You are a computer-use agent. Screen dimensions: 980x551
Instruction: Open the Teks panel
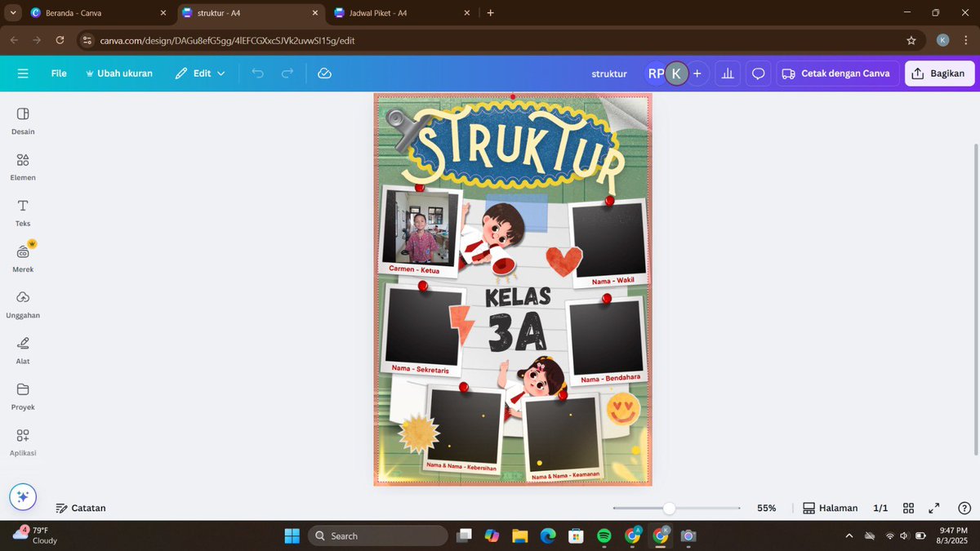point(22,211)
